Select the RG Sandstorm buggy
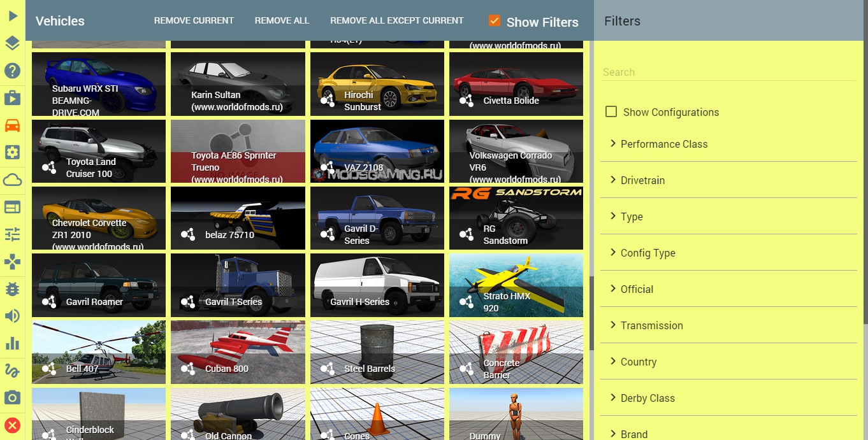The width and height of the screenshot is (868, 440). pos(516,218)
